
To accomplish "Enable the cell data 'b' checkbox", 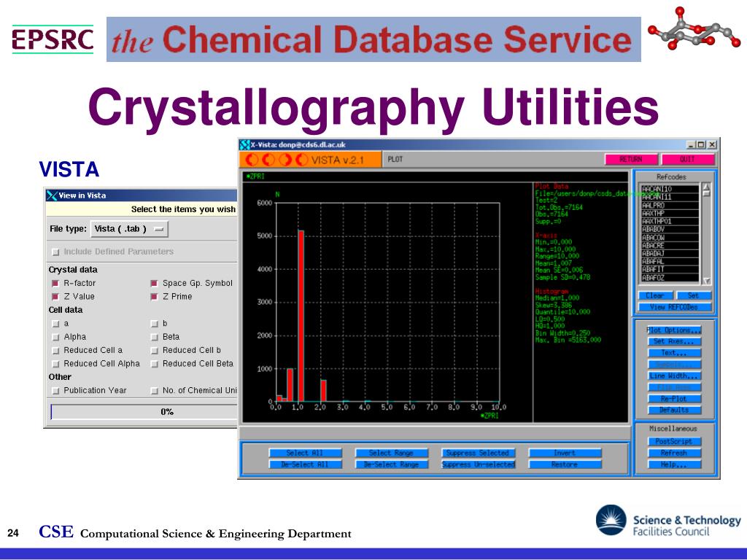I will click(154, 324).
